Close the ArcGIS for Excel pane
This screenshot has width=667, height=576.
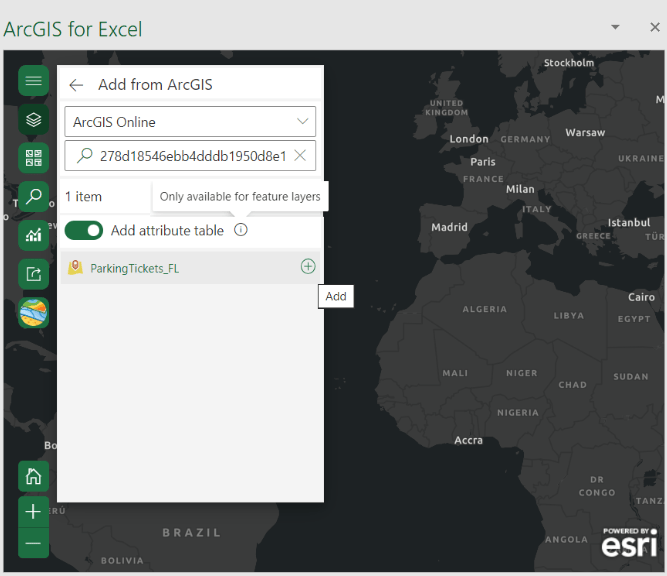[x=655, y=27]
